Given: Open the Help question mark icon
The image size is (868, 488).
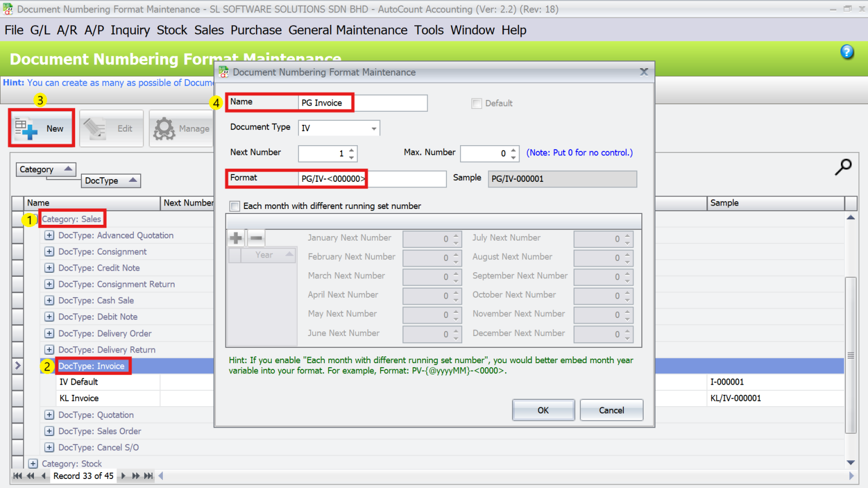Looking at the screenshot, I should coord(847,51).
